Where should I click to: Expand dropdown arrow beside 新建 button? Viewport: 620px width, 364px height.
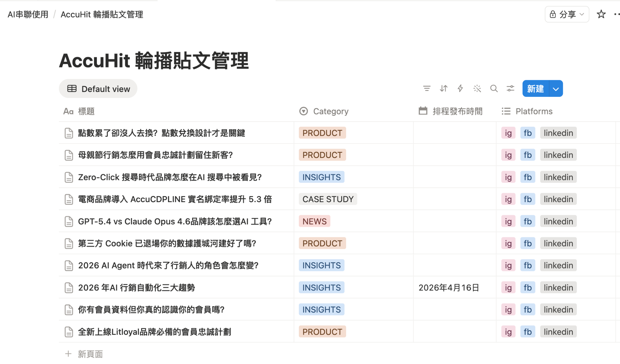point(556,89)
